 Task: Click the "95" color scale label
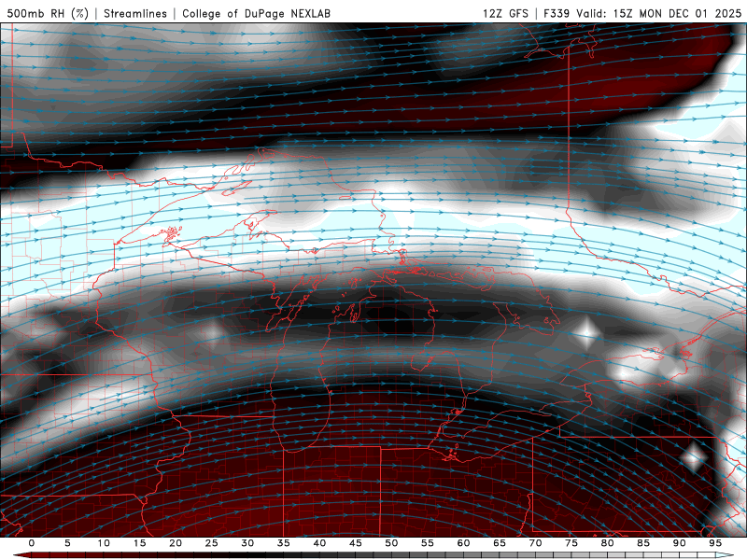tap(715, 543)
